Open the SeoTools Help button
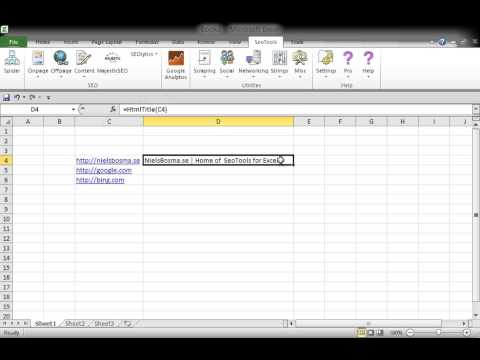The height and width of the screenshot is (360, 480). [368, 64]
